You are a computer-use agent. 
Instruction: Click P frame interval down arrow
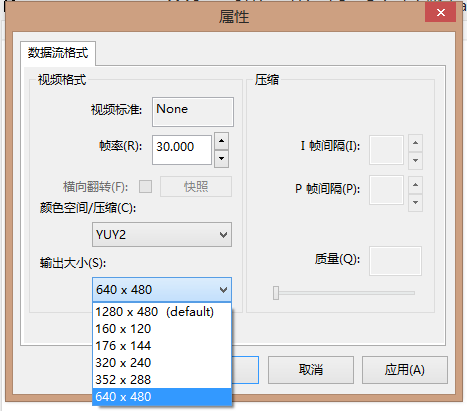[415, 202]
